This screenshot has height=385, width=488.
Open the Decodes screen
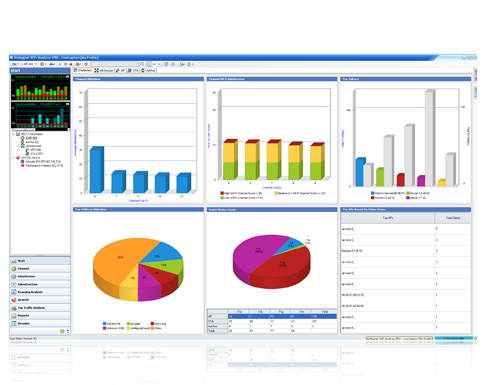pyautogui.click(x=40, y=323)
